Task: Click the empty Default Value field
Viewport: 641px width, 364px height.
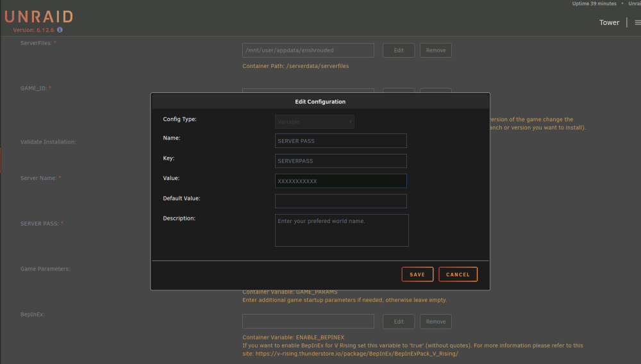Action: tap(340, 201)
